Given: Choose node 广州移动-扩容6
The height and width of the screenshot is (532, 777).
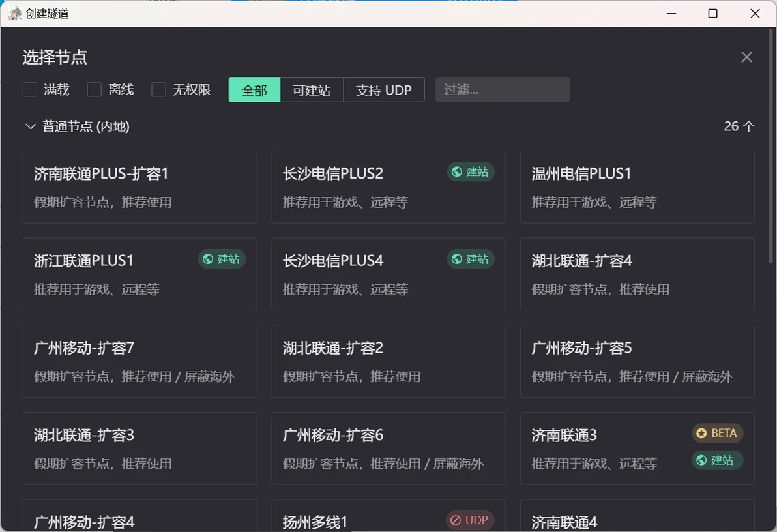Looking at the screenshot, I should [388, 449].
